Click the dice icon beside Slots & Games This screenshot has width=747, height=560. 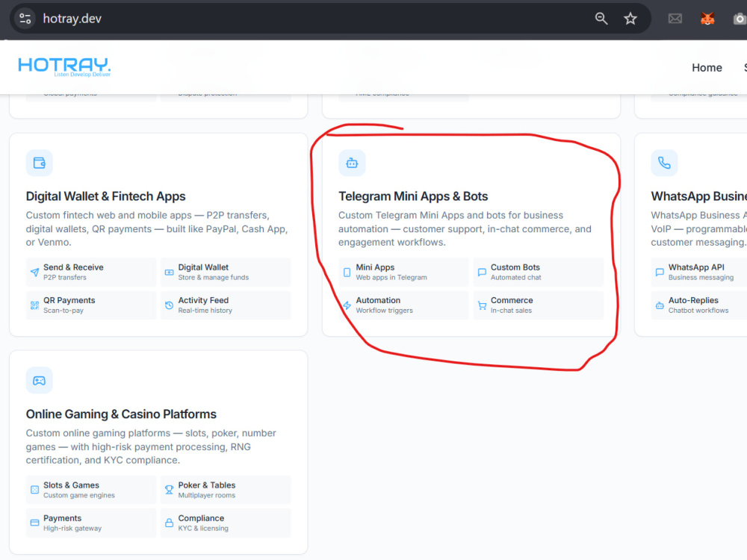point(35,490)
